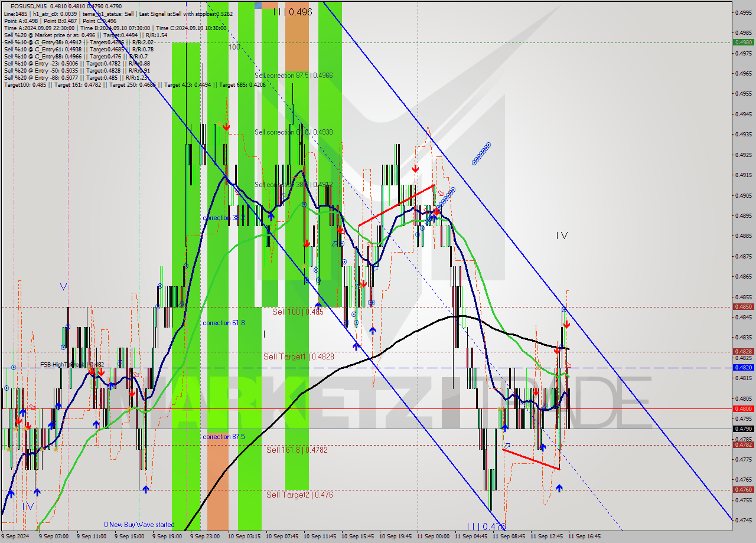Click the red 0.4800 price tag
The image size is (756, 543).
743,408
